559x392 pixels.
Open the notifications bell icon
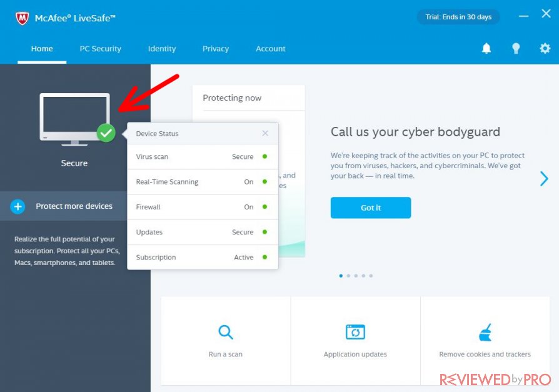(486, 48)
